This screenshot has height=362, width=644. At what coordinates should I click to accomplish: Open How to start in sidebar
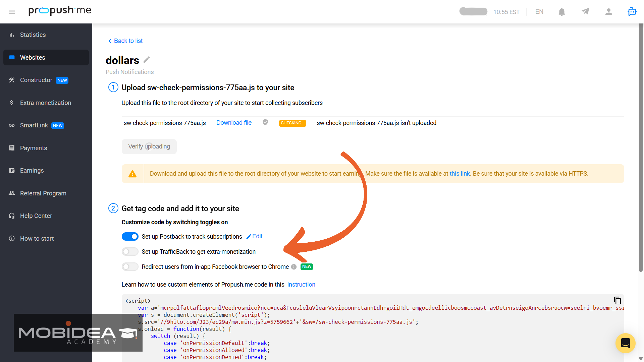[x=46, y=238]
